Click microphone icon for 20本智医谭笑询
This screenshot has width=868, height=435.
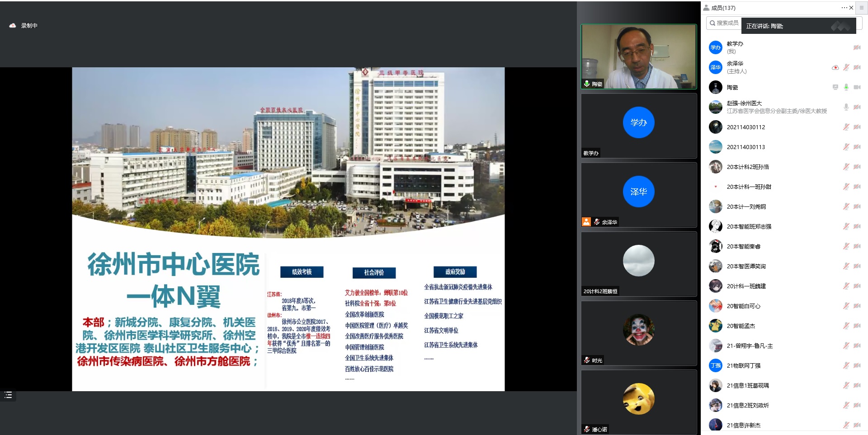click(x=846, y=266)
